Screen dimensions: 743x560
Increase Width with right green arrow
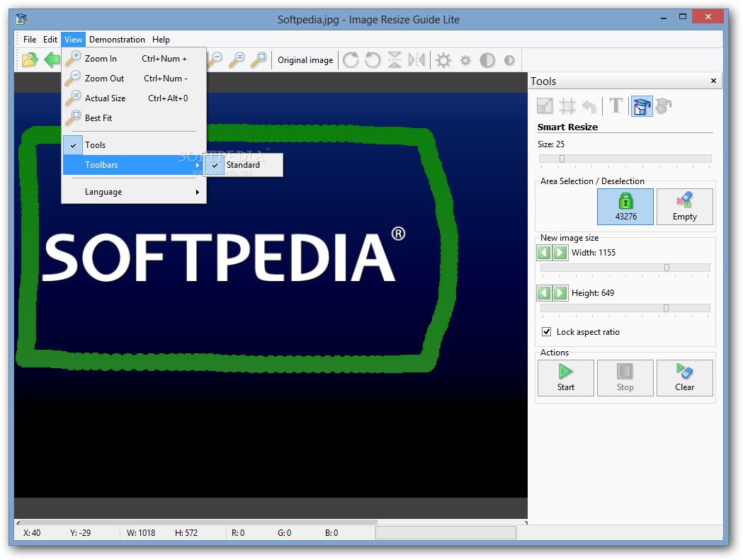pyautogui.click(x=560, y=253)
